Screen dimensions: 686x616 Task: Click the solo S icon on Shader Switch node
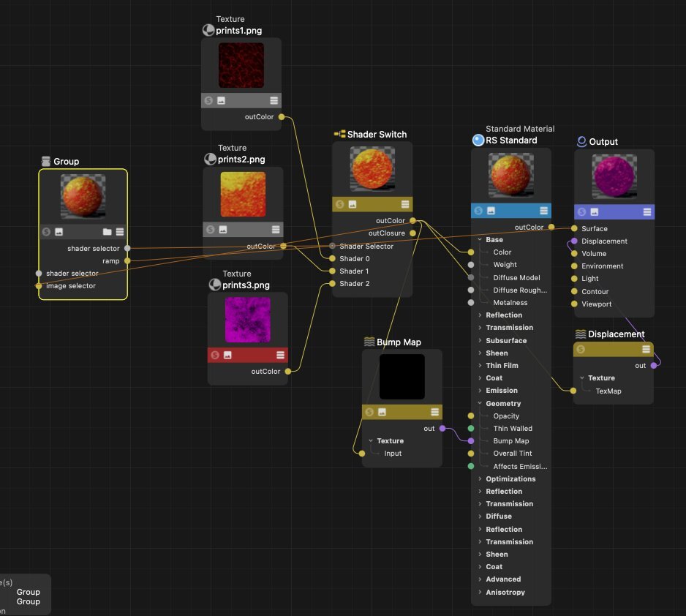[x=339, y=204]
